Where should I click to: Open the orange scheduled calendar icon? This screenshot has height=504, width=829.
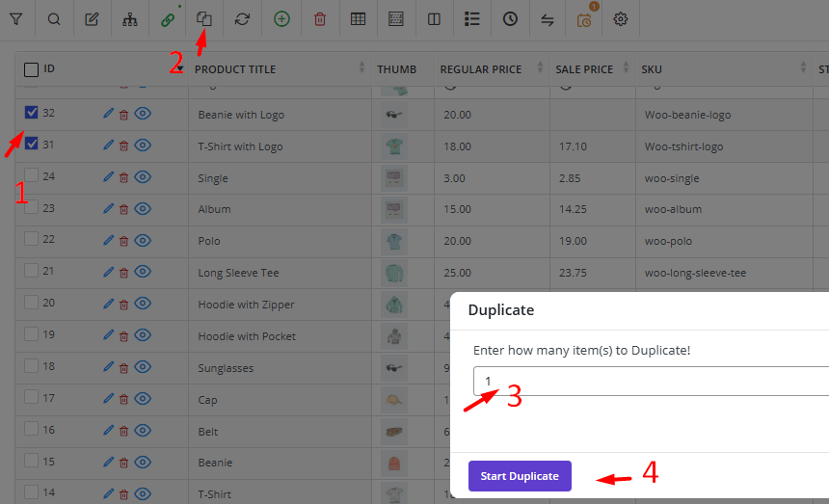point(584,20)
